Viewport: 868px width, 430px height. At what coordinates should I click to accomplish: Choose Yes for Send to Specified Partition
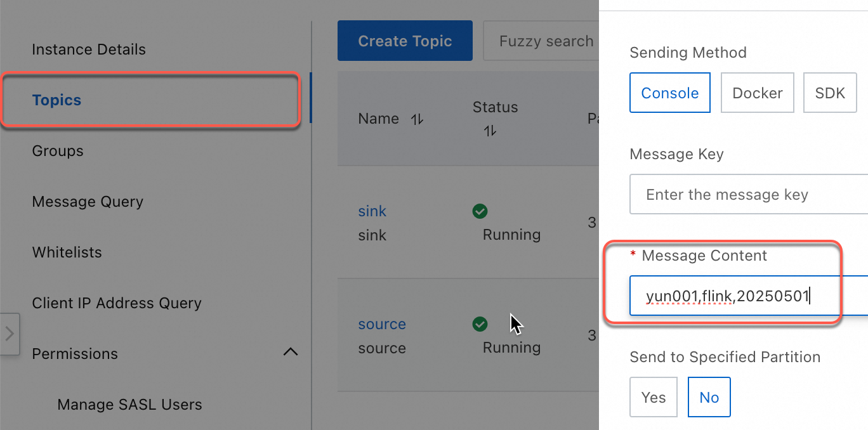click(653, 396)
